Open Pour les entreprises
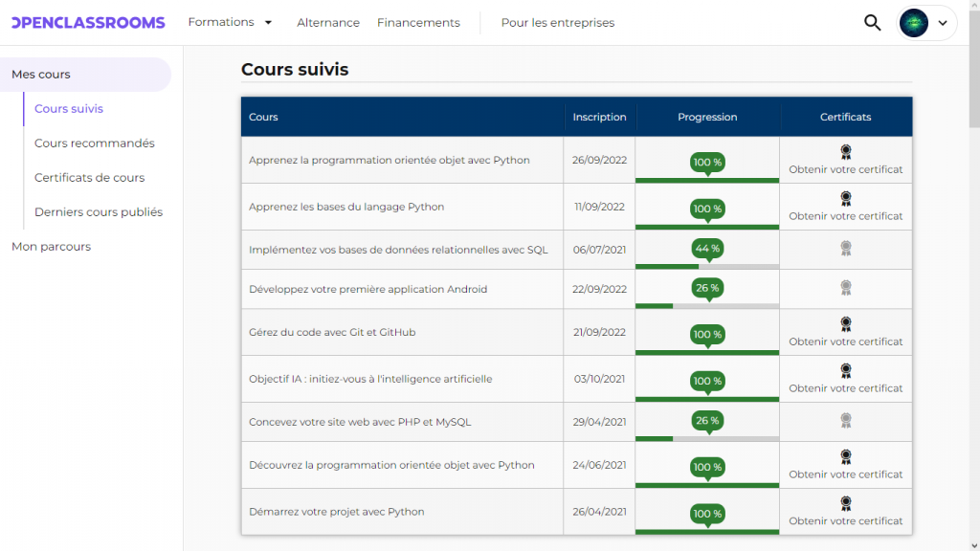Image resolution: width=980 pixels, height=551 pixels. pos(558,23)
